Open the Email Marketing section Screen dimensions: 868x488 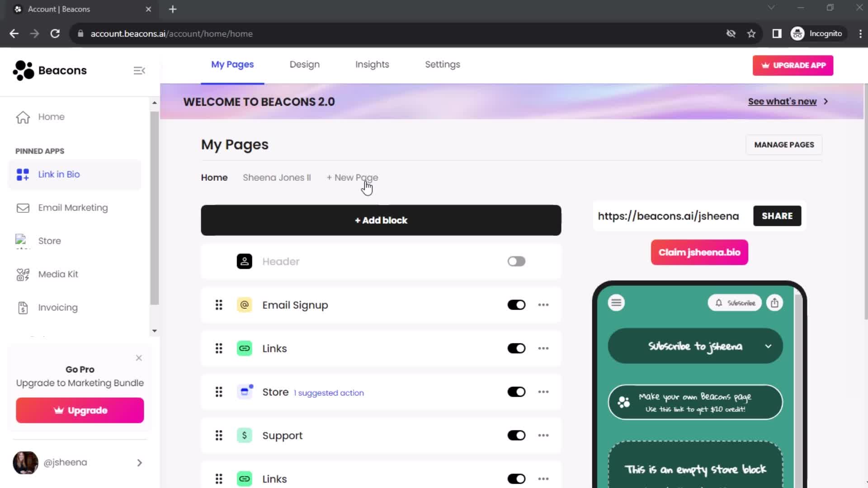pyautogui.click(x=73, y=207)
